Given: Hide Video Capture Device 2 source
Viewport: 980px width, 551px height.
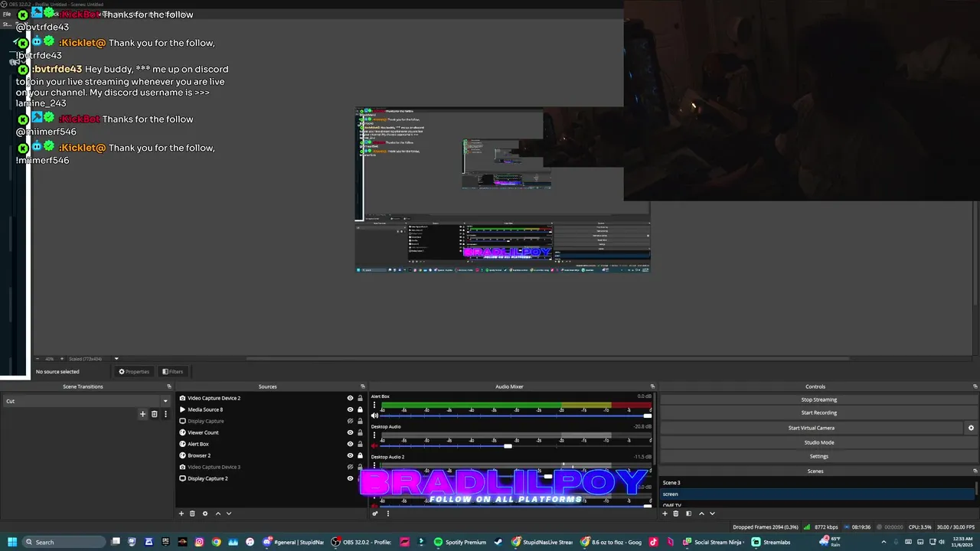Looking at the screenshot, I should click(350, 398).
